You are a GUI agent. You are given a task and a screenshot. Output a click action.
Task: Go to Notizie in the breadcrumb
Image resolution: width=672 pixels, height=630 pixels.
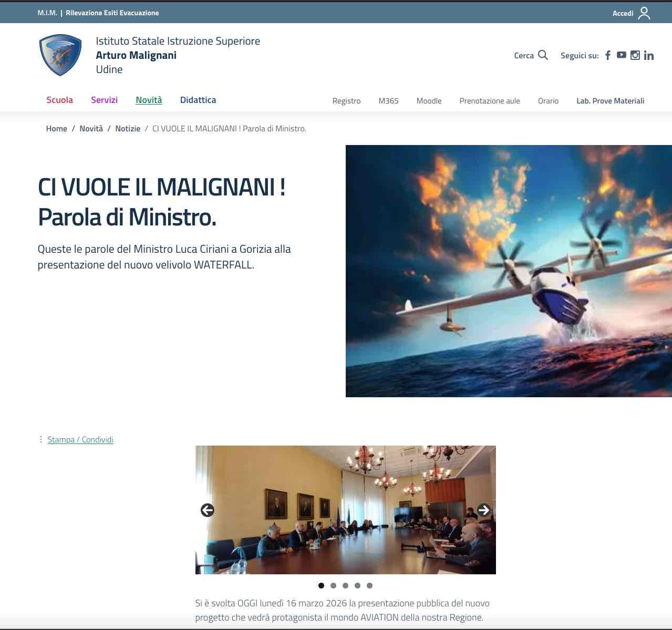coord(128,129)
